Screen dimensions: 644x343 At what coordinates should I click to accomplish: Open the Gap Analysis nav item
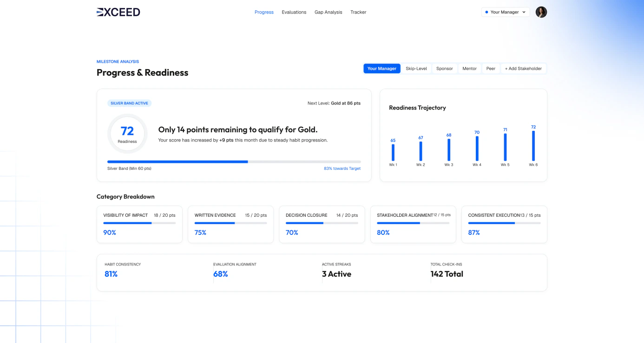[x=329, y=12]
